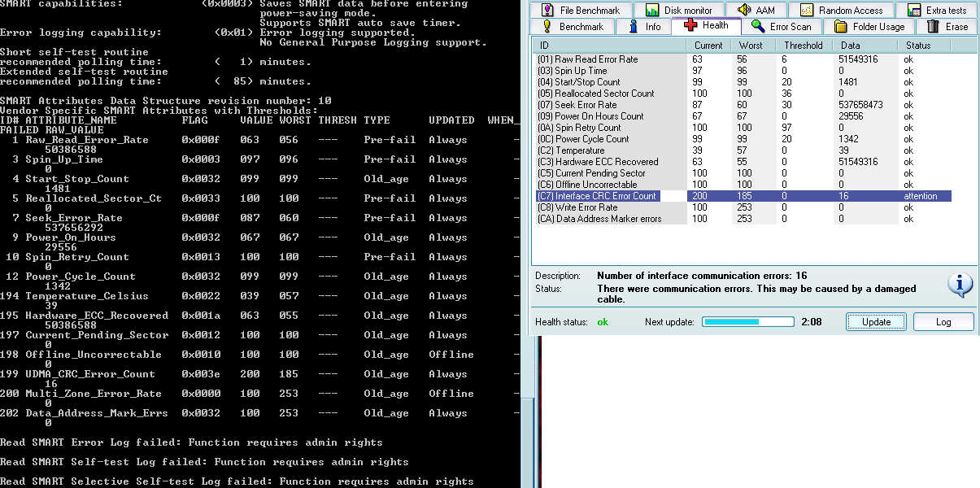Click the Error Scan magnifier icon
Image resolution: width=980 pixels, height=488 pixels.
click(758, 27)
